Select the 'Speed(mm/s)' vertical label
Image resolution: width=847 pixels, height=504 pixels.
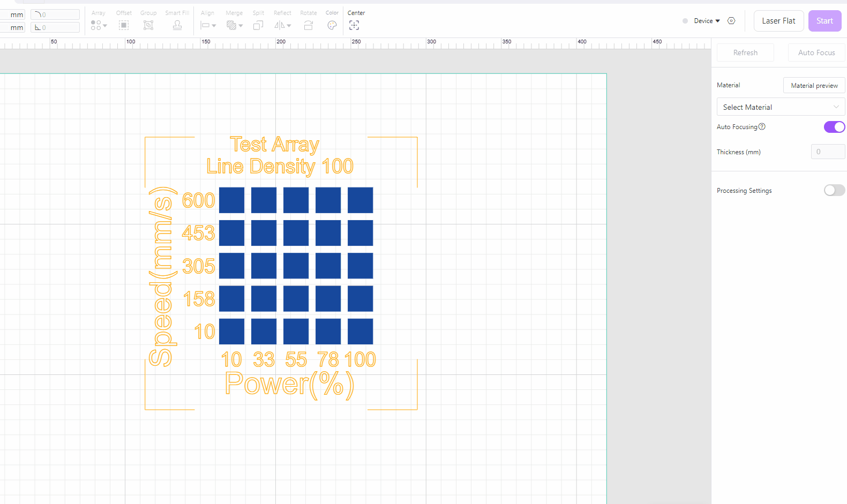click(162, 276)
